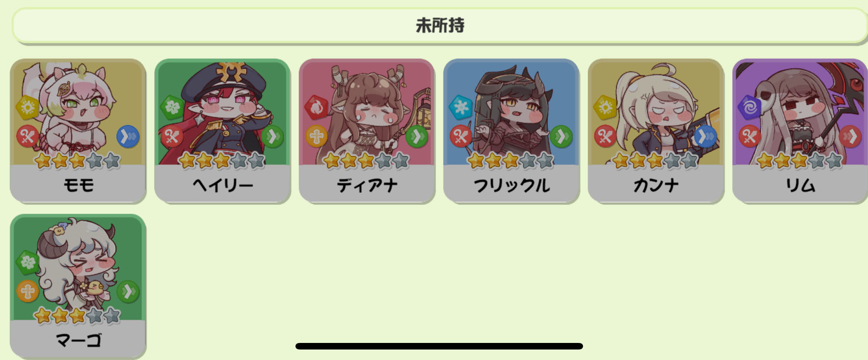The height and width of the screenshot is (360, 868).
Task: Click the purple spiral element icon on リム
Action: coord(750,107)
